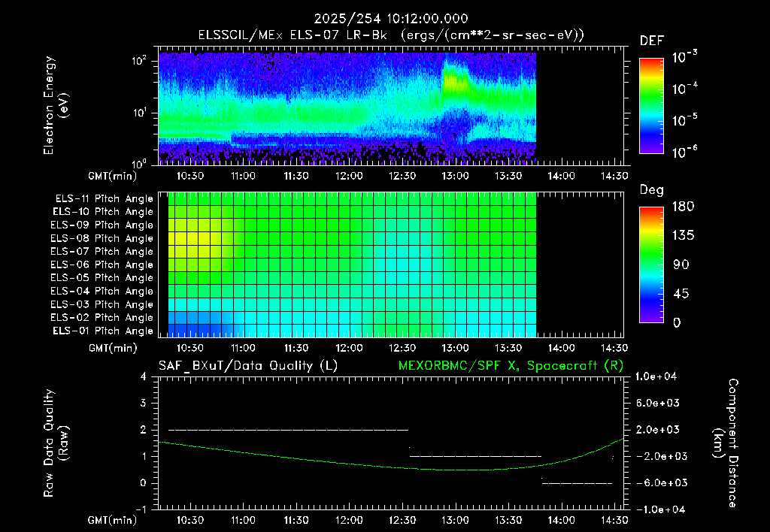Click the 10:30 tick label under the pitch angle panel
The image size is (770, 532).
click(190, 348)
